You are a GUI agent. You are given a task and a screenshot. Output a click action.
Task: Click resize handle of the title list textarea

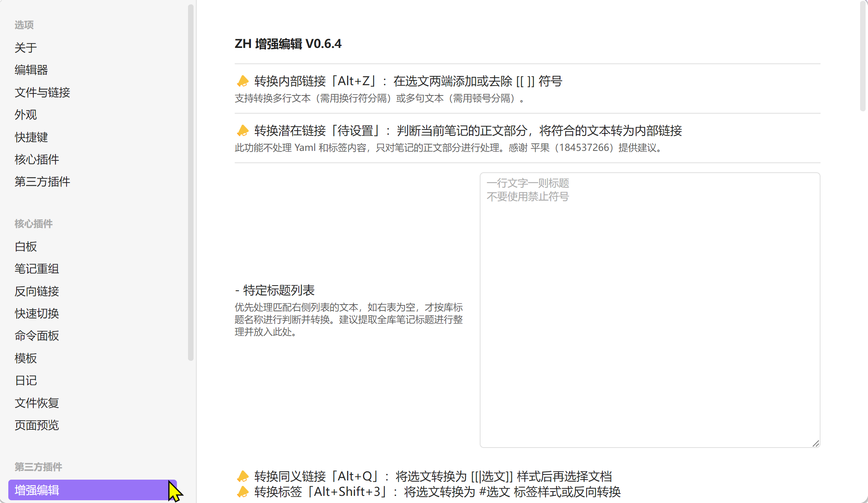click(x=816, y=444)
